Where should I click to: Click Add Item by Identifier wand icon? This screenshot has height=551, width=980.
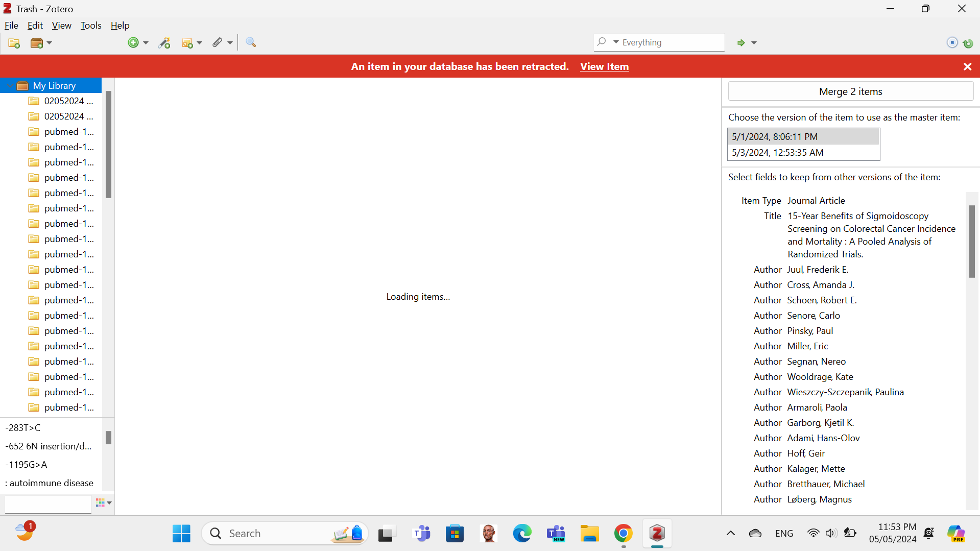(164, 43)
